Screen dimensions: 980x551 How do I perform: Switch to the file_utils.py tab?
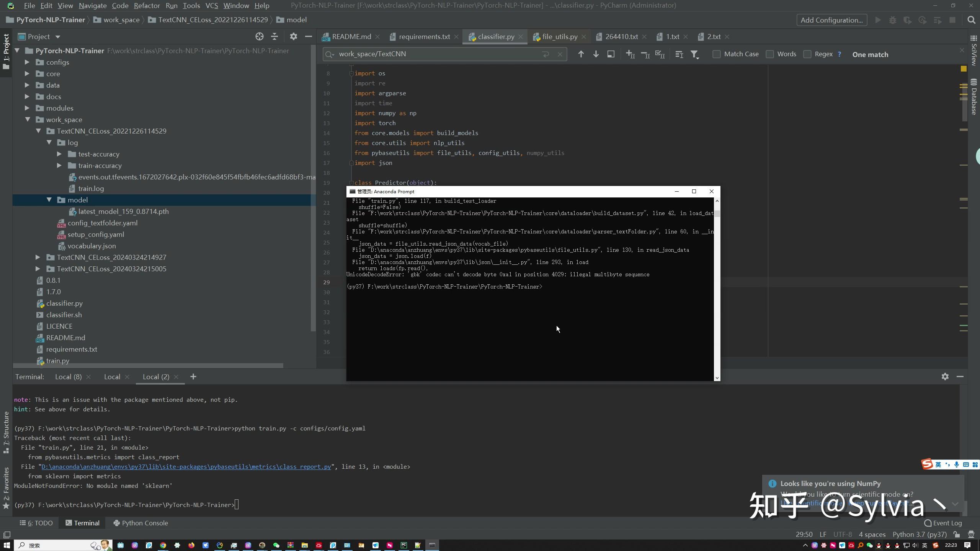(x=560, y=36)
